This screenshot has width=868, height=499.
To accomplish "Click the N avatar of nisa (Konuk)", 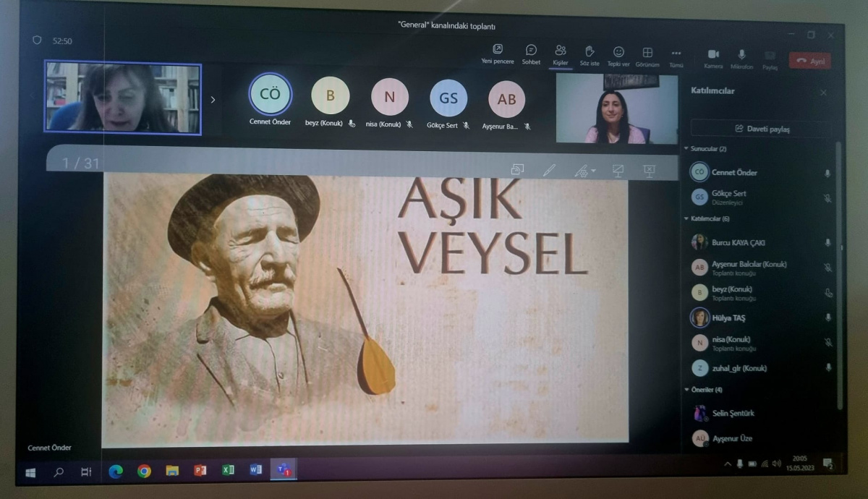I will (x=390, y=97).
